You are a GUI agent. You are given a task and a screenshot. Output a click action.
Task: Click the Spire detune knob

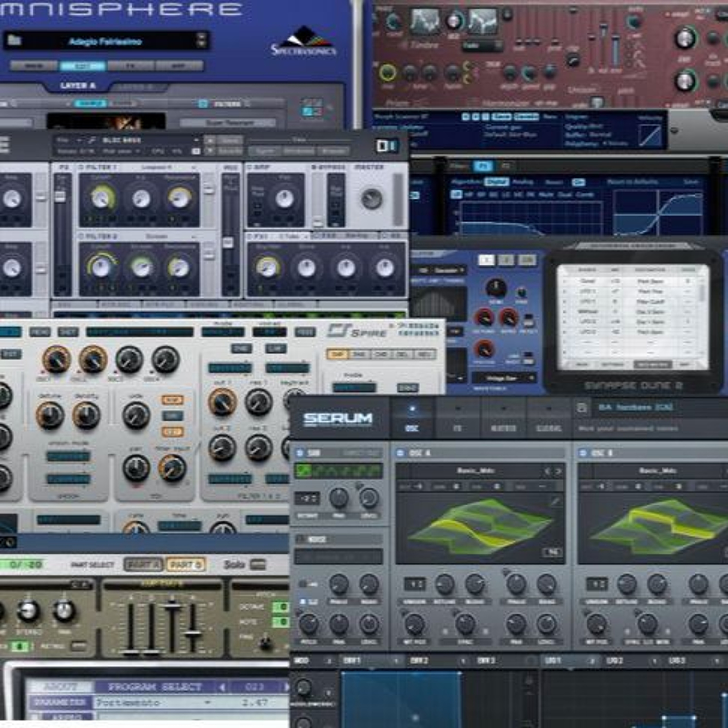(50, 415)
